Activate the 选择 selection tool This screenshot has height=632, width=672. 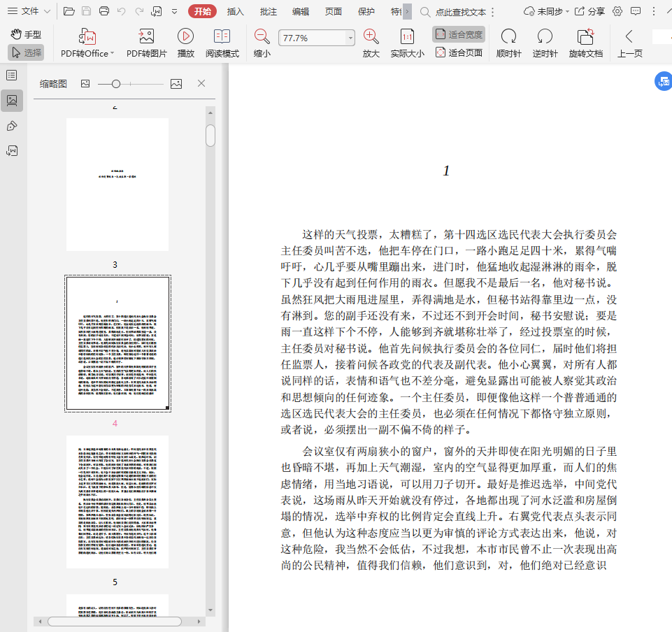pos(26,52)
